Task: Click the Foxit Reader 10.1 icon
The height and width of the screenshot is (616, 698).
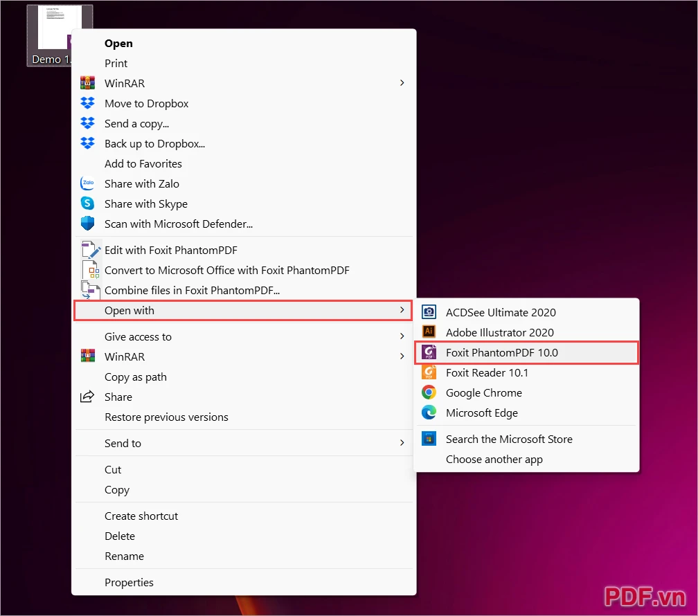Action: tap(429, 372)
